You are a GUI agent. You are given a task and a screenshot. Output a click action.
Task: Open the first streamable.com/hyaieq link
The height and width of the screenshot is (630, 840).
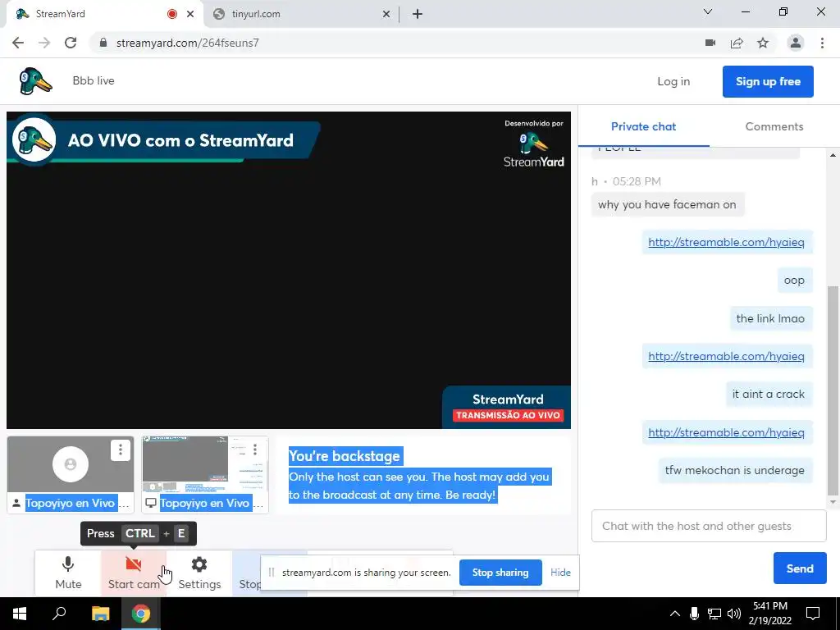tap(726, 242)
